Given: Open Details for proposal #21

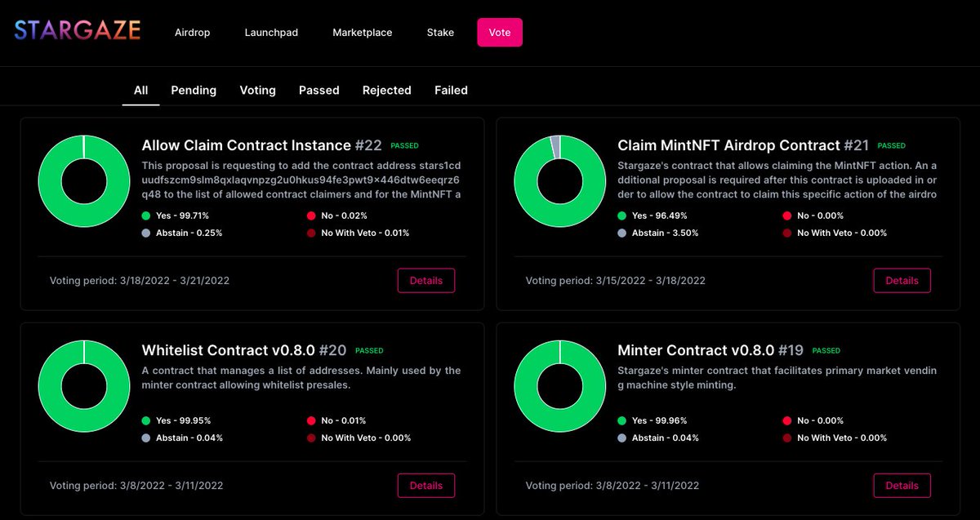Looking at the screenshot, I should pos(902,280).
